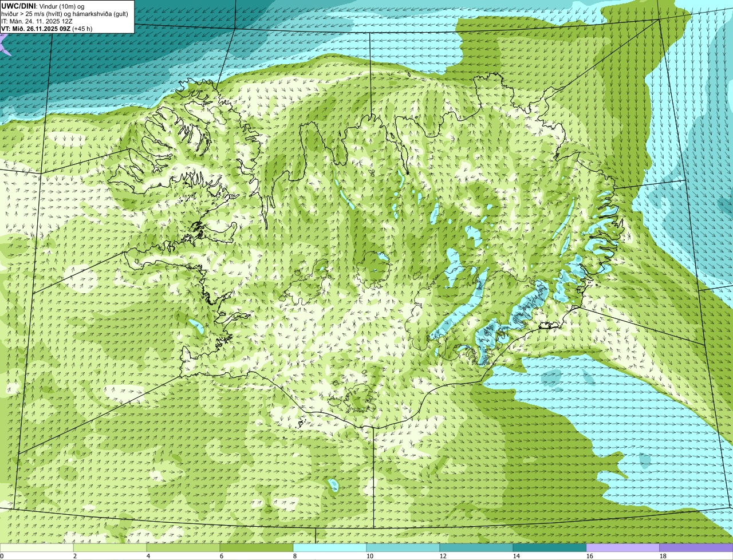The height and width of the screenshot is (560, 733).
Task: Click the scale label '2'
Action: tap(75, 556)
